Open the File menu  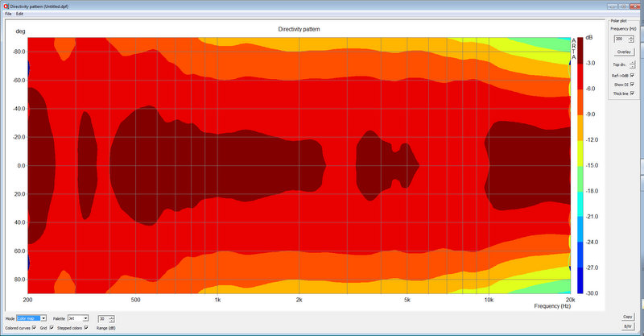click(8, 14)
